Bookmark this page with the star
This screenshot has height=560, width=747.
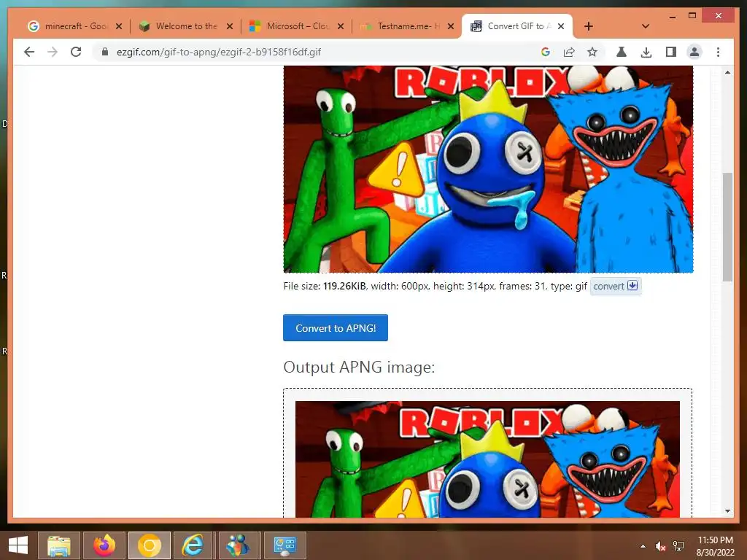[x=592, y=52]
